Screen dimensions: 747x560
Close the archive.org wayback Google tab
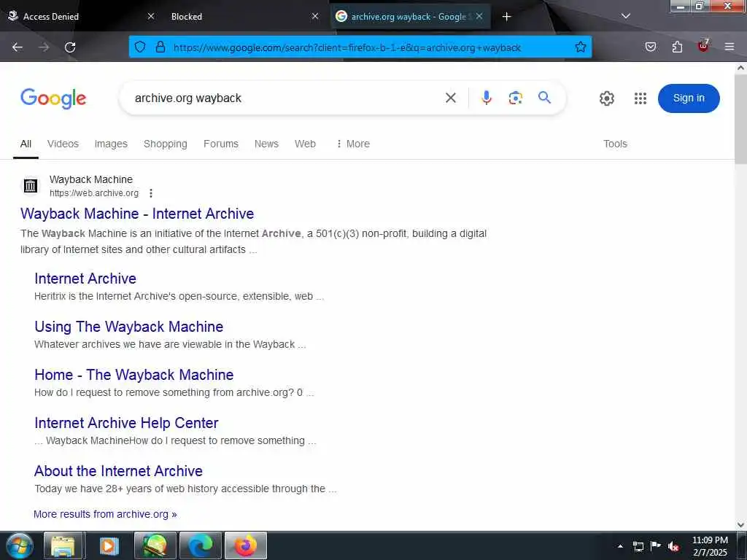(479, 16)
